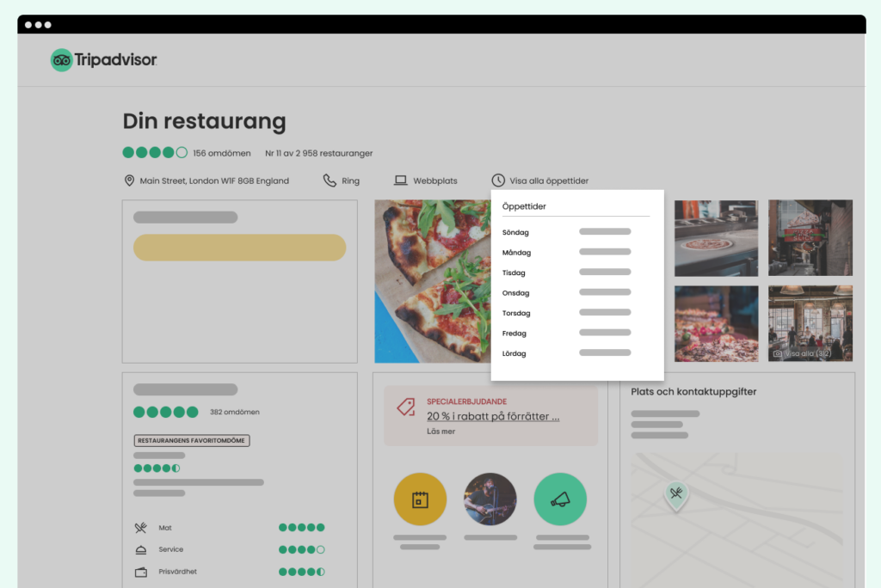Click the Fredag row in Öppettider

[x=566, y=333]
